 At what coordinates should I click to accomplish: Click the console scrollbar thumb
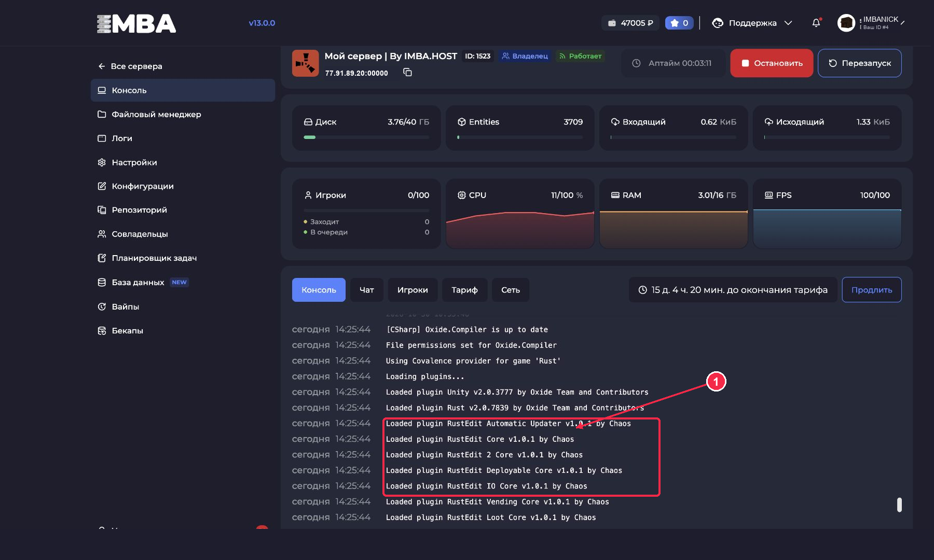point(899,505)
